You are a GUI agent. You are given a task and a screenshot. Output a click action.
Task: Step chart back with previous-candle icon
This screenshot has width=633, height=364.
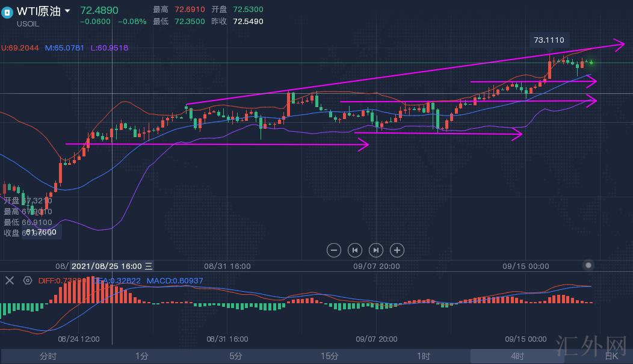355,250
